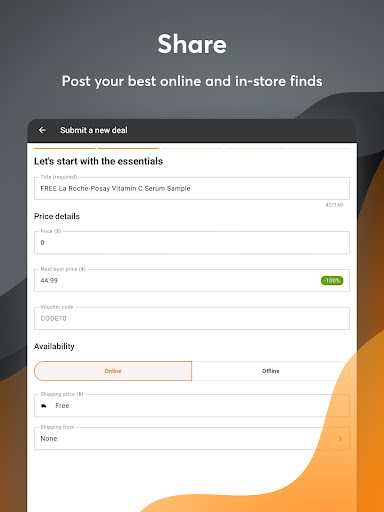Click the Availability section heading
Image resolution: width=384 pixels, height=512 pixels.
coord(54,346)
